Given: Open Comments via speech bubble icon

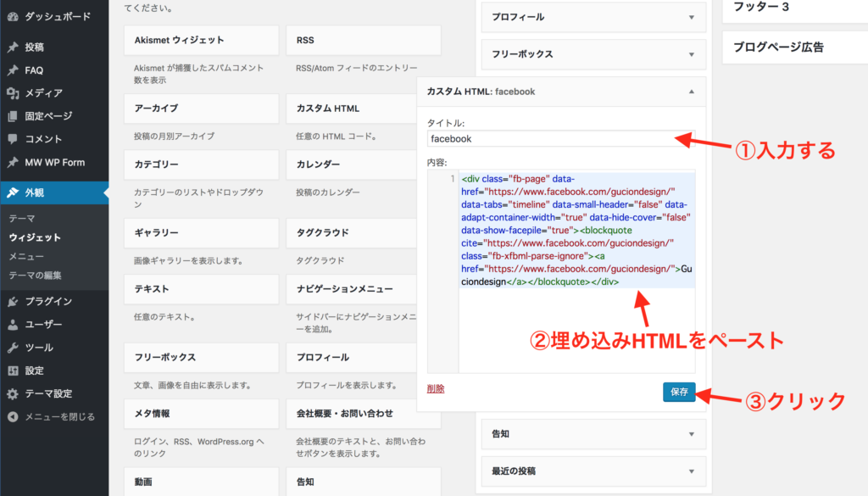Looking at the screenshot, I should 13,139.
